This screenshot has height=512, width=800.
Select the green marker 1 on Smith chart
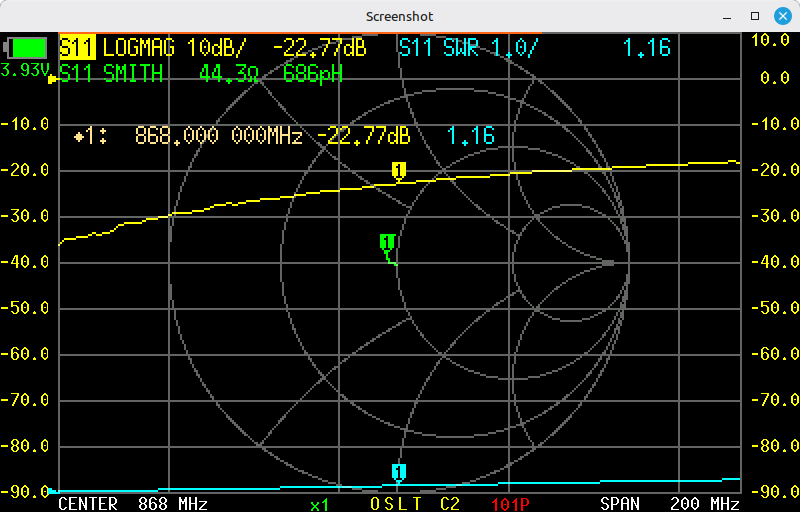point(387,242)
